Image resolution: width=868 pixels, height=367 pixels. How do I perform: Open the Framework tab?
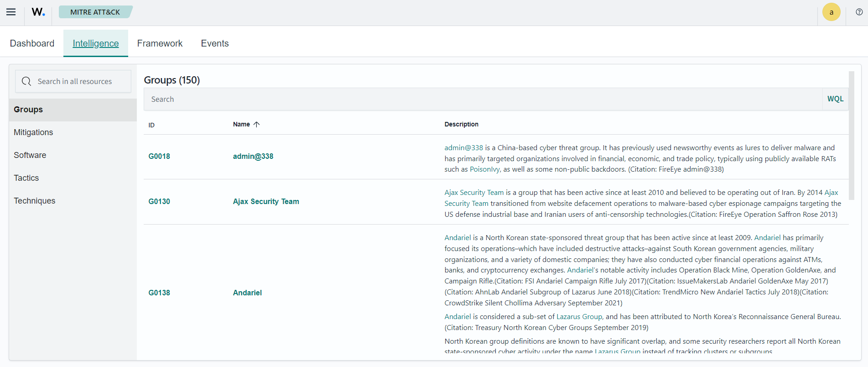[x=160, y=43]
